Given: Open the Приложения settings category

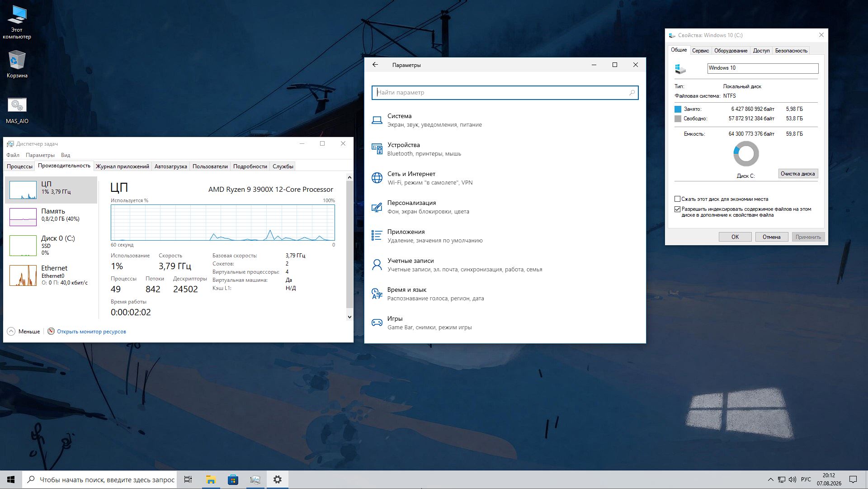Looking at the screenshot, I should [x=505, y=236].
